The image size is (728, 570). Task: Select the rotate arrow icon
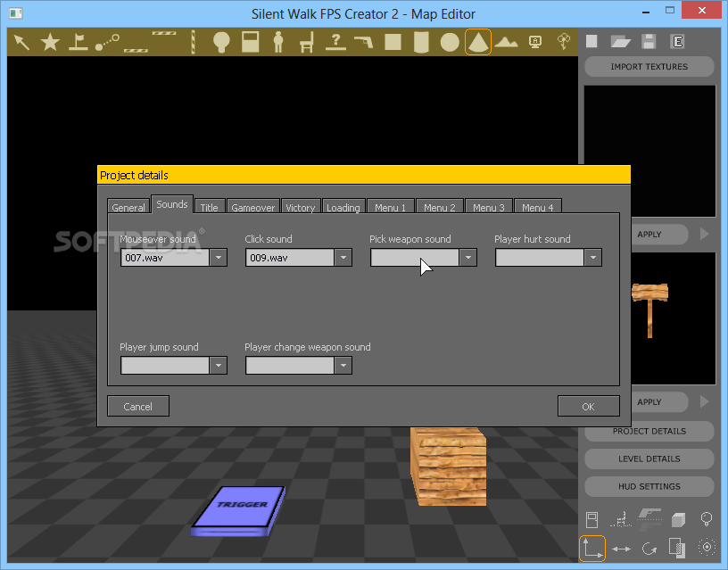(649, 549)
